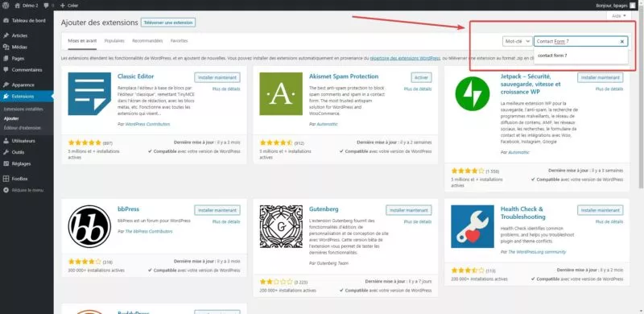
Task: Open Plus de détails for Gutenberg
Action: coord(418,221)
